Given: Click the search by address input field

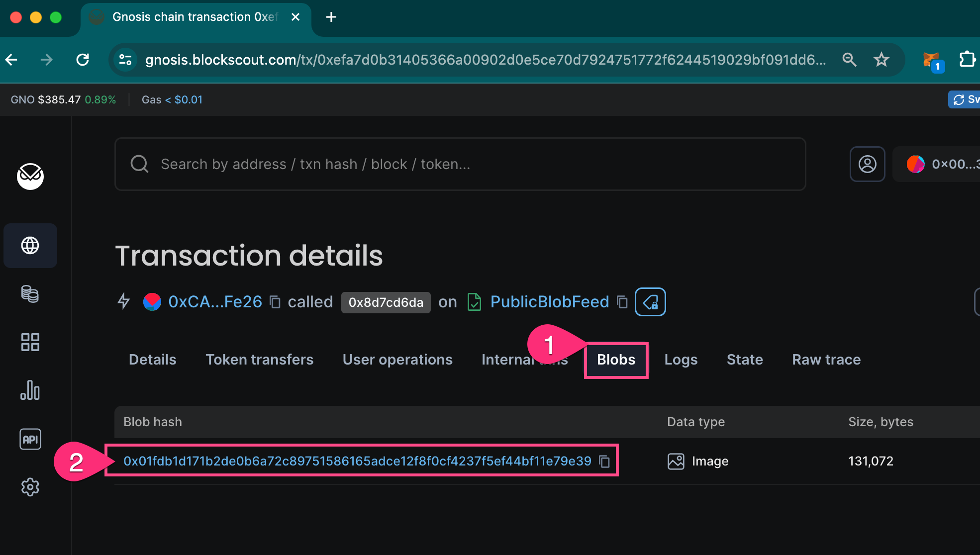Looking at the screenshot, I should (x=460, y=164).
